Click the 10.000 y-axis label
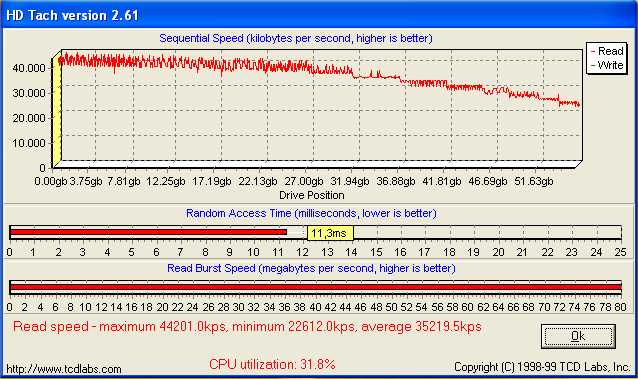 pos(29,143)
